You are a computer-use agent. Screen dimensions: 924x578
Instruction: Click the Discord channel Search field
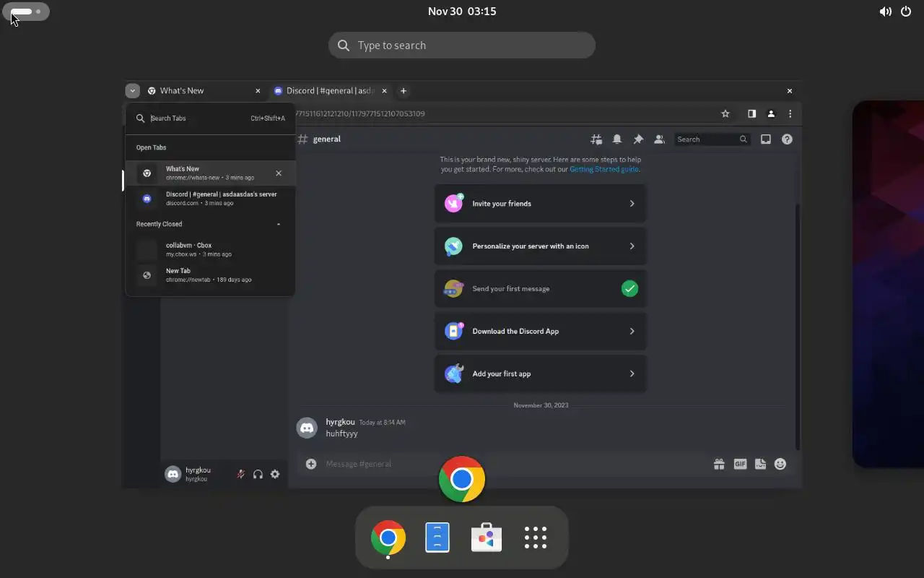712,139
